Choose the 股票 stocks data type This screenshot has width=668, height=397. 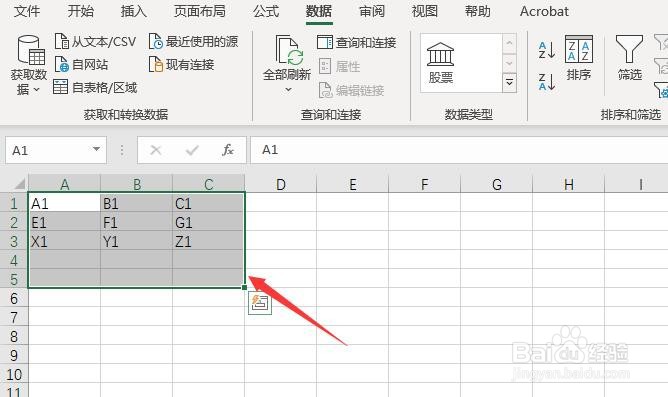click(x=441, y=63)
